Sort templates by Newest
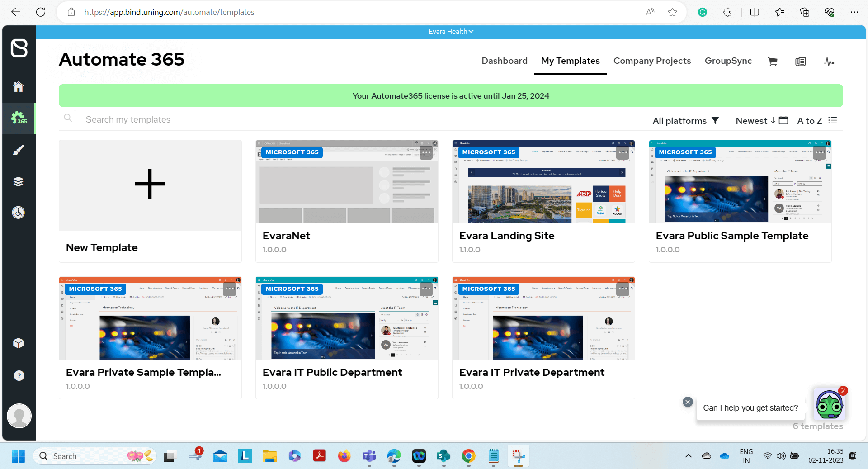Image resolution: width=868 pixels, height=469 pixels. tap(762, 121)
